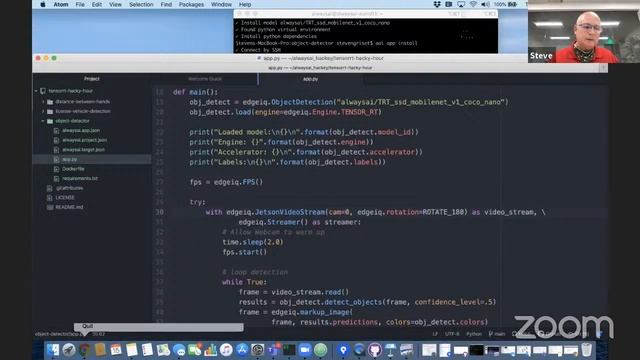Viewport: 640px width, 360px height.
Task: Open Messages from the Dock
Action: (179, 350)
